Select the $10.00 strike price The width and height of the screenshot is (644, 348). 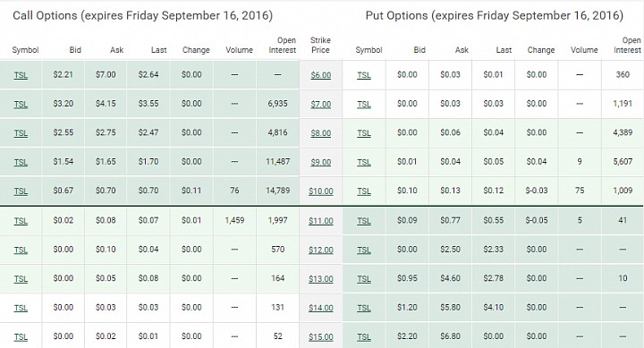[x=321, y=191]
